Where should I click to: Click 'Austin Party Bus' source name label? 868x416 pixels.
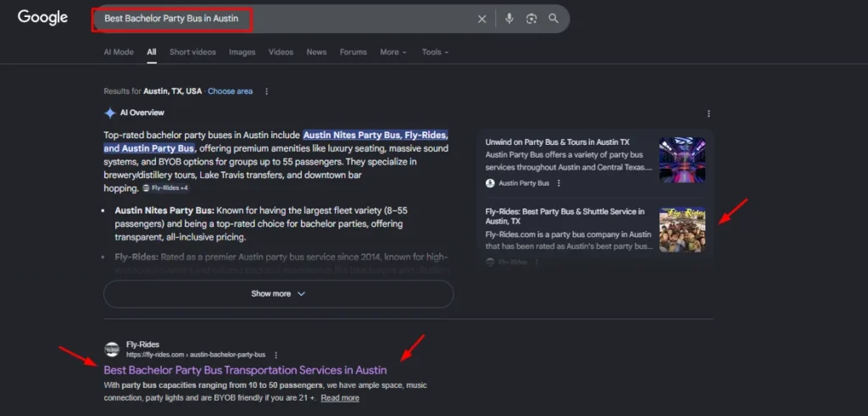[x=524, y=183]
